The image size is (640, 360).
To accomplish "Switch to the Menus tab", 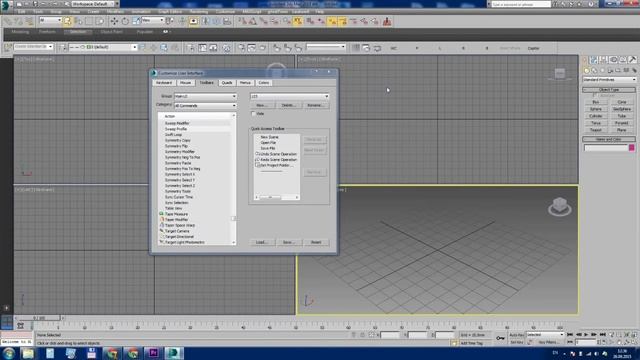I will [x=245, y=82].
